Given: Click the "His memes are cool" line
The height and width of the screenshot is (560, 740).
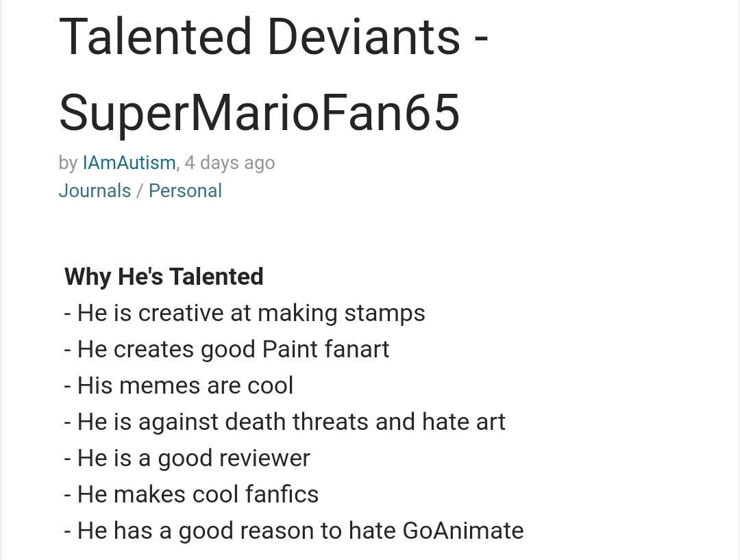Looking at the screenshot, I should (x=178, y=385).
